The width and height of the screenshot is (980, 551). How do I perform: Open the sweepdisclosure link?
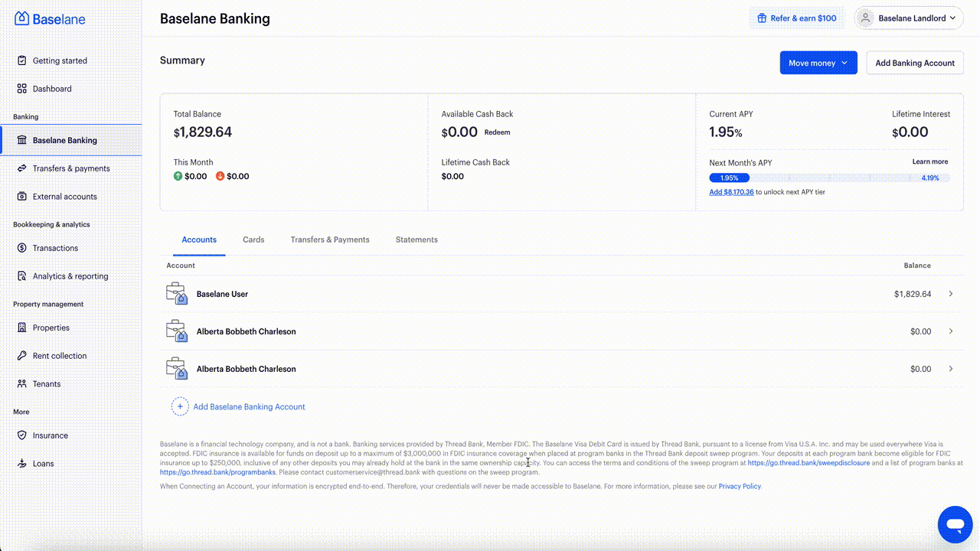click(x=808, y=463)
